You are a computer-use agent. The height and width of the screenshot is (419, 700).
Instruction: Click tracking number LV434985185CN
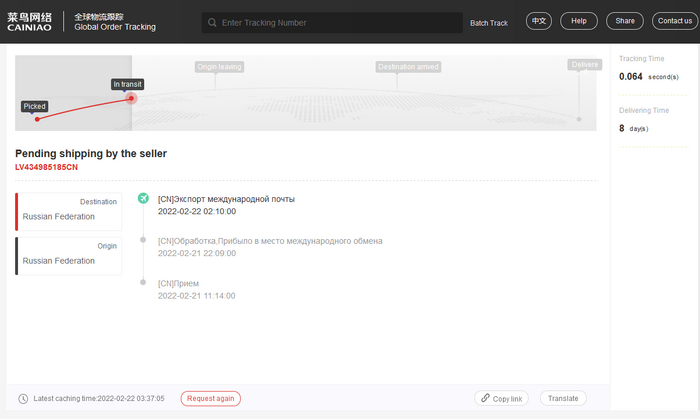tap(46, 167)
